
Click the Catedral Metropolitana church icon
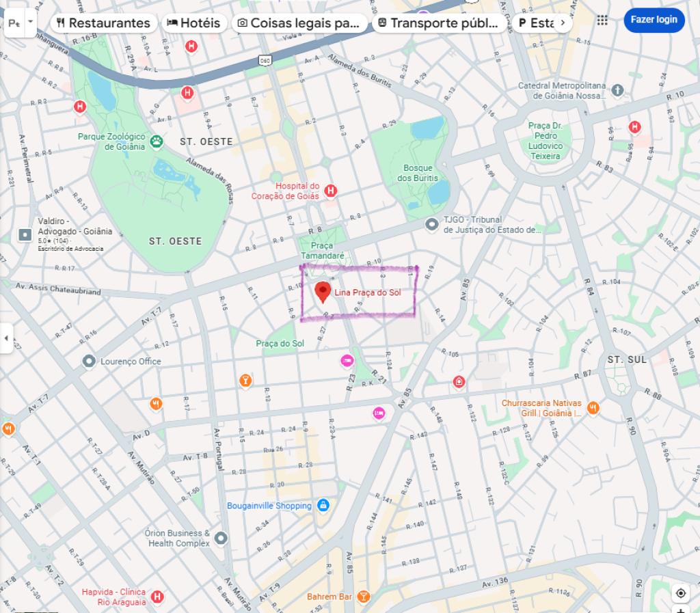point(617,91)
